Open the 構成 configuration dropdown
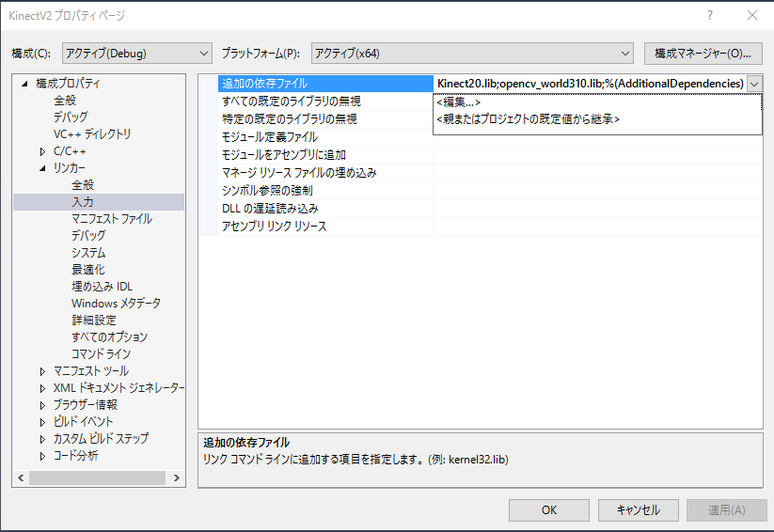This screenshot has height=532, width=774. tap(137, 54)
